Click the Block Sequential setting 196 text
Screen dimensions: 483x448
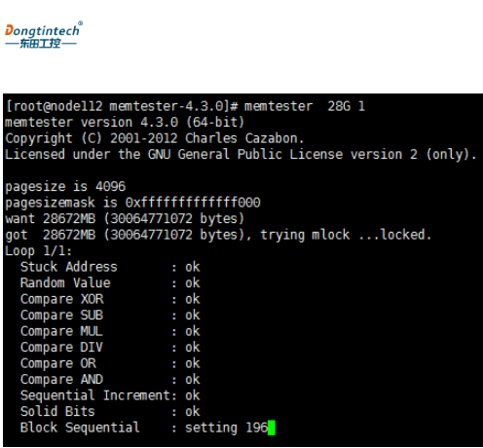(226, 428)
